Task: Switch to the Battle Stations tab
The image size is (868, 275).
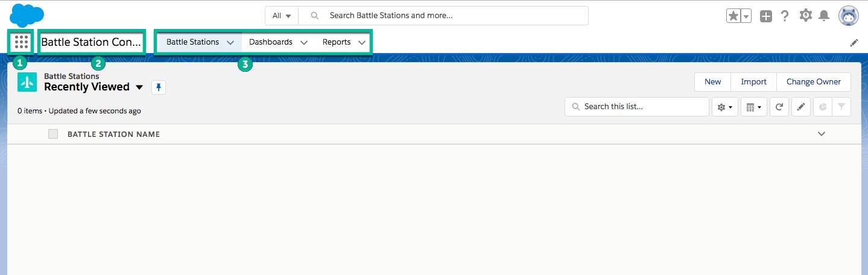Action: pyautogui.click(x=192, y=42)
